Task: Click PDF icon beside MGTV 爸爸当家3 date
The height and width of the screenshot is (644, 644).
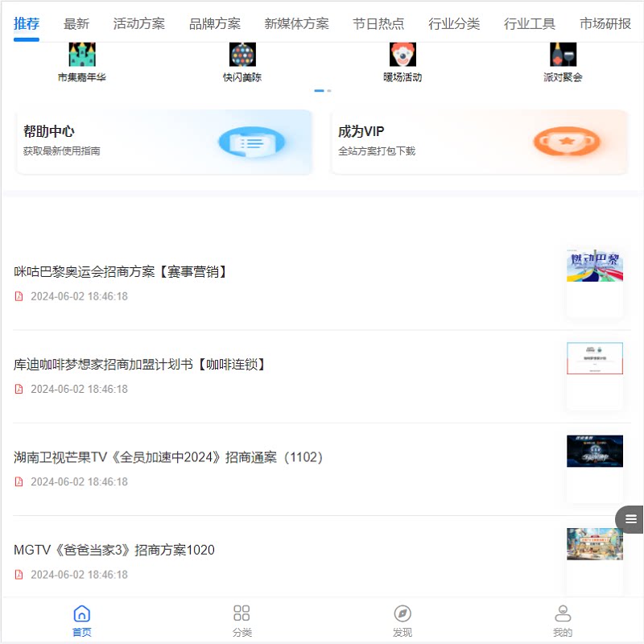Action: (19, 575)
